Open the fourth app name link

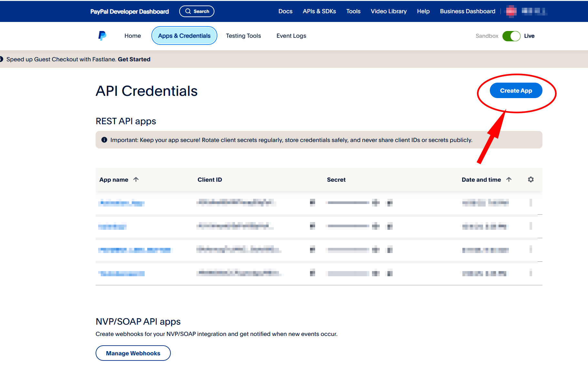click(122, 274)
